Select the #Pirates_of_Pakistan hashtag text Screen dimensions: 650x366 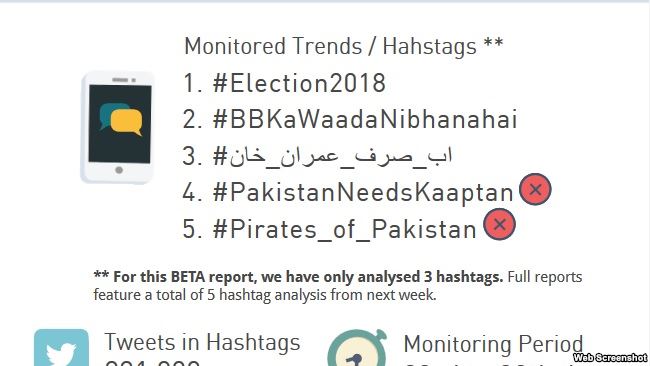click(344, 229)
